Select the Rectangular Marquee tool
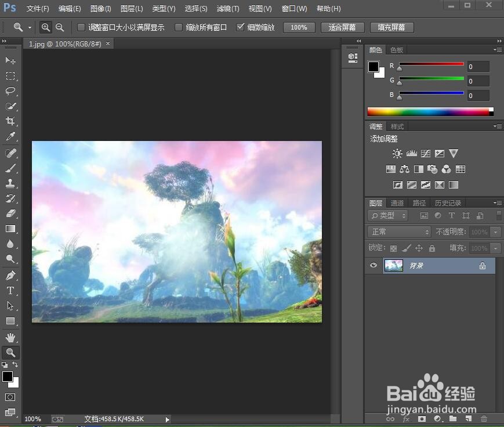 point(10,76)
